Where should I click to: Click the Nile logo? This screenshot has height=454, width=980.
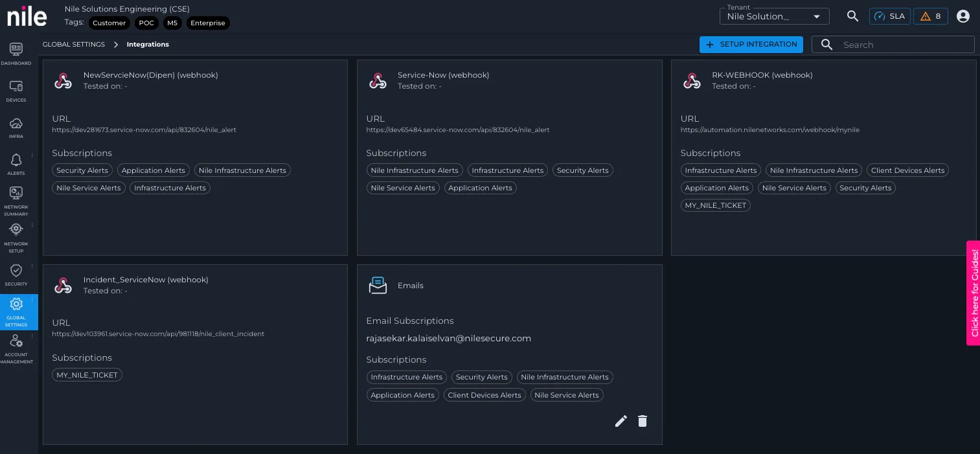(x=27, y=16)
